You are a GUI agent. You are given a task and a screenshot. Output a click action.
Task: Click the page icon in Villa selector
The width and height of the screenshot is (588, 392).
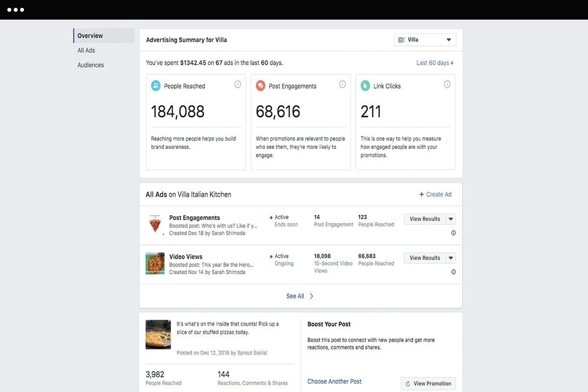point(401,40)
